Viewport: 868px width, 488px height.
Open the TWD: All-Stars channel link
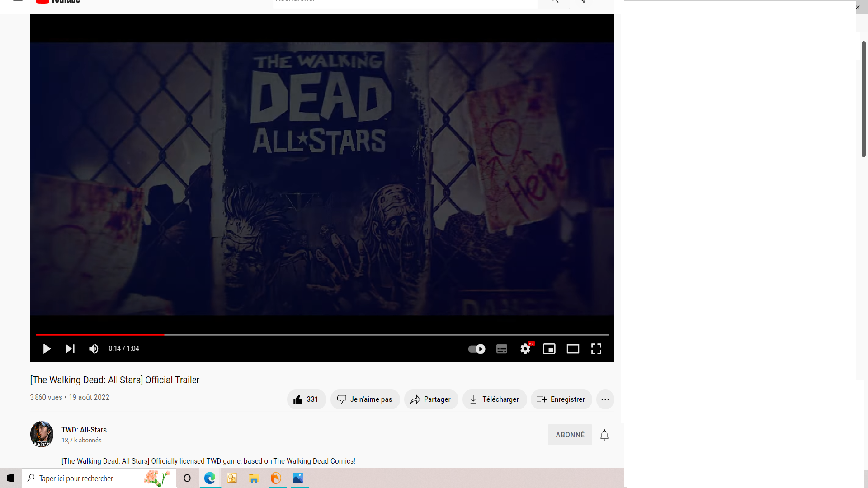(x=84, y=430)
